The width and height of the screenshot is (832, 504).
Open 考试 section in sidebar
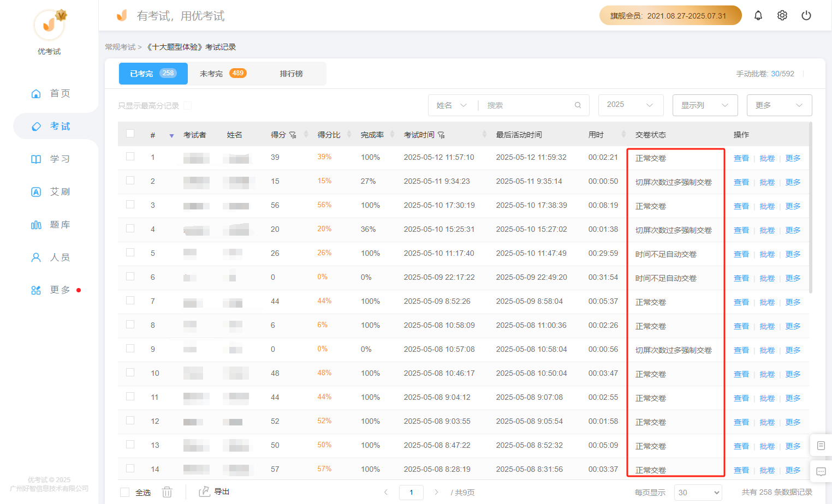point(50,126)
